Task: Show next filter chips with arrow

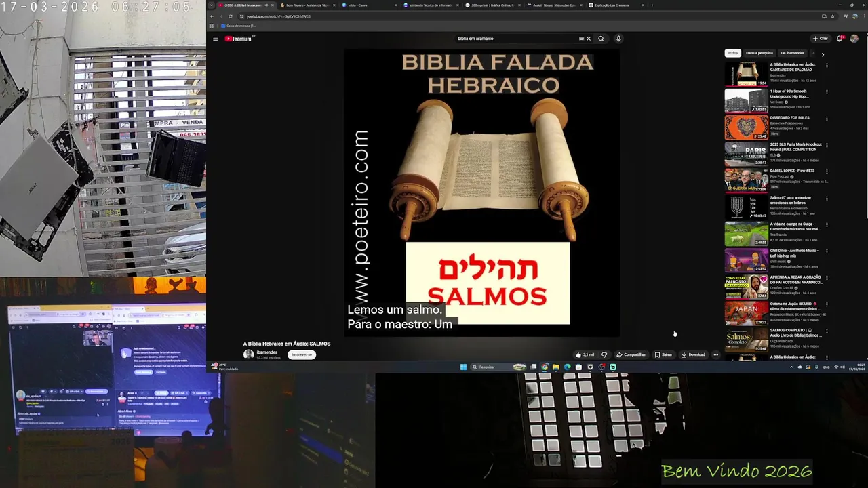Action: pyautogui.click(x=823, y=54)
